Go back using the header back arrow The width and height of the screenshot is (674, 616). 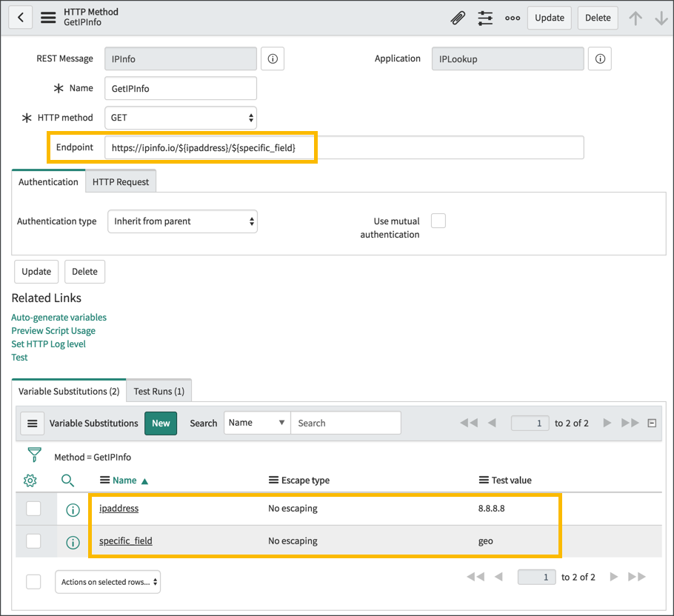(20, 18)
